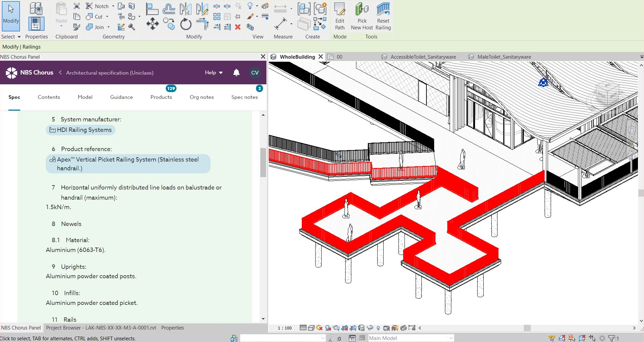Click the Edit Path tool in Mode panel
This screenshot has height=342, width=644.
340,16
